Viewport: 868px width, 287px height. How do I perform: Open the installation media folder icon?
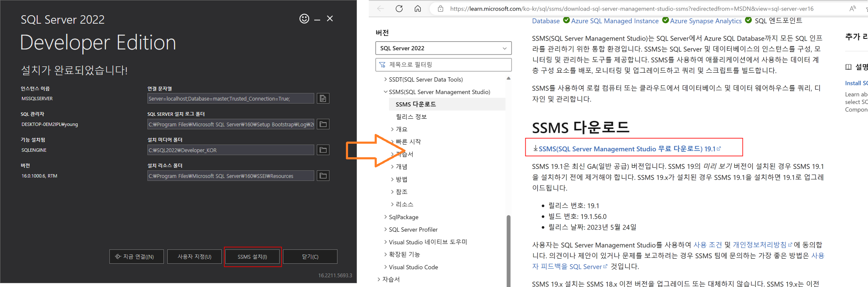323,150
